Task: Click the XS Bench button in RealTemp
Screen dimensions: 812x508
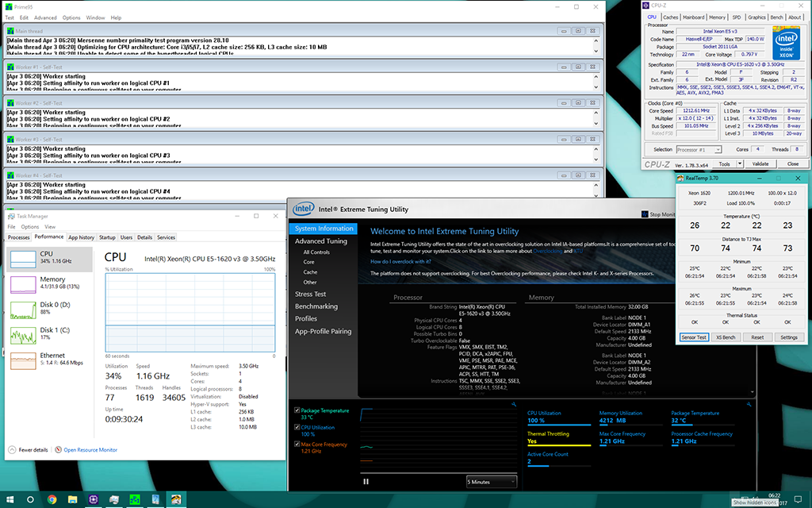Action: 726,337
